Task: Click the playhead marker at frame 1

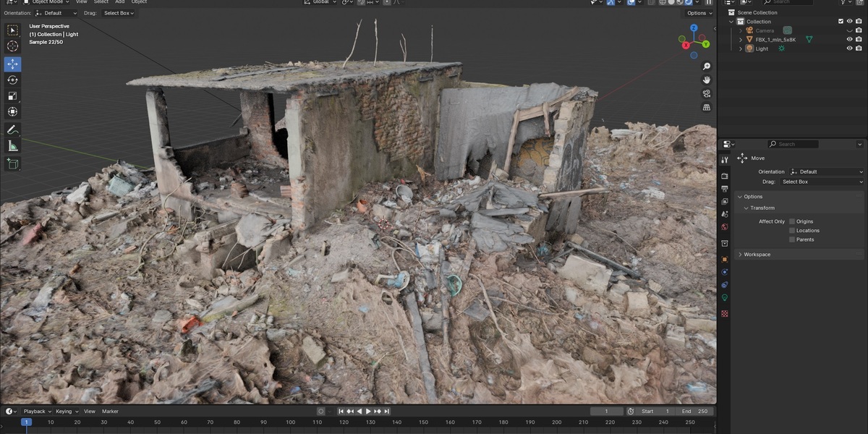Action: pyautogui.click(x=26, y=422)
